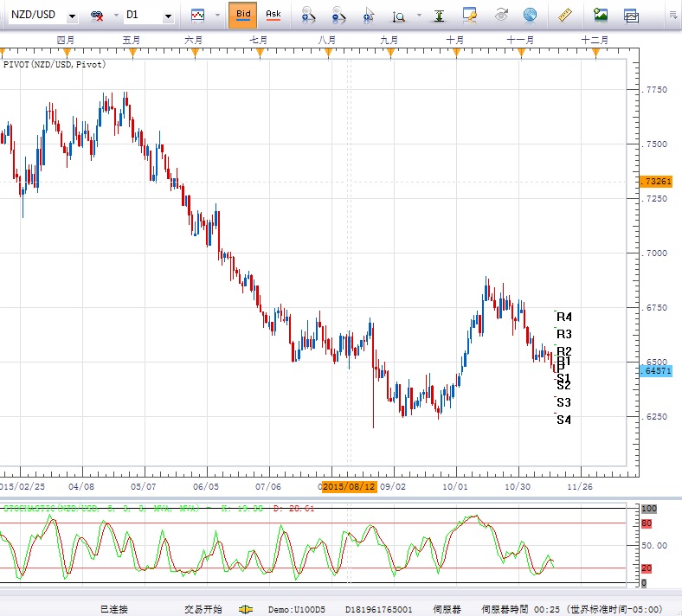Click the globe icon in toolbar
682x616 pixels.
(530, 15)
